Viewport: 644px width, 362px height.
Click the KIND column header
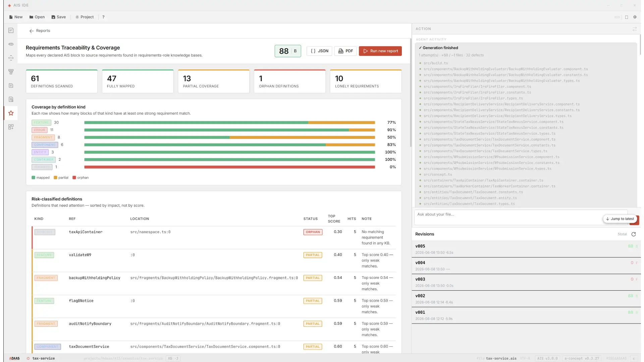[x=39, y=219]
